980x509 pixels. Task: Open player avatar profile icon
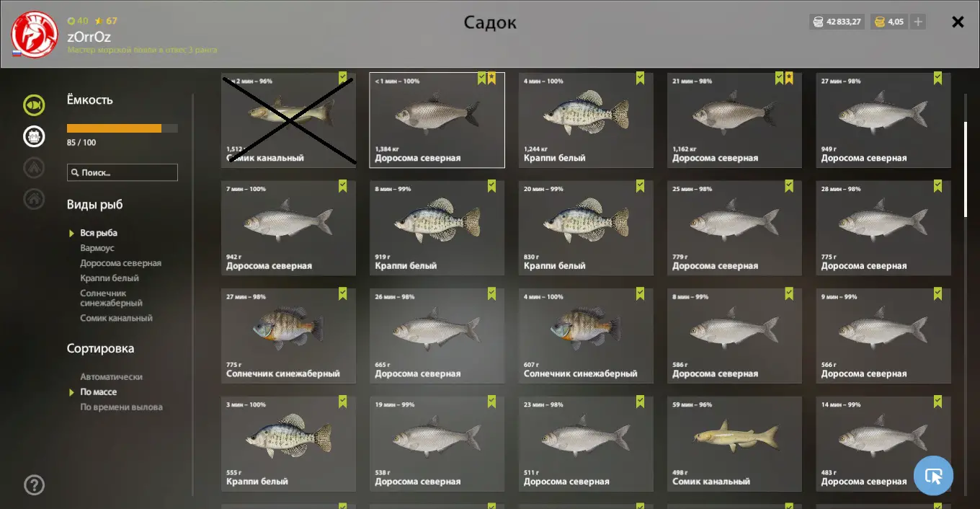35,34
